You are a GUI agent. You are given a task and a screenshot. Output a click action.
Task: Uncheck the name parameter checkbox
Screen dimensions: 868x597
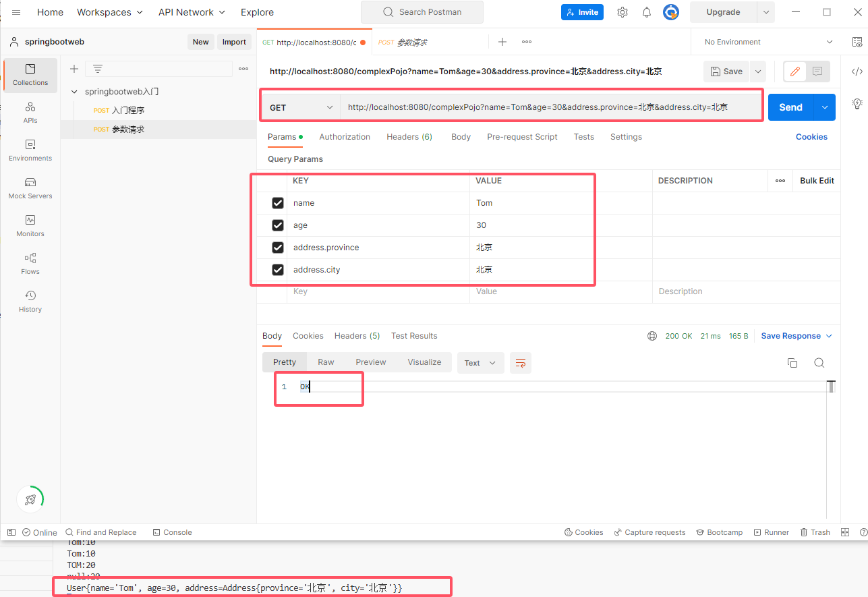pyautogui.click(x=277, y=203)
